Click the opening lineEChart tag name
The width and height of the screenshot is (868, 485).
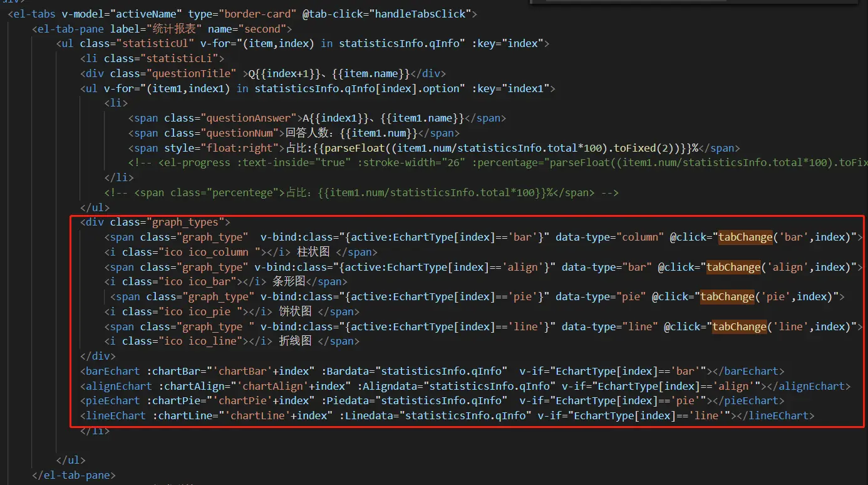(x=116, y=416)
